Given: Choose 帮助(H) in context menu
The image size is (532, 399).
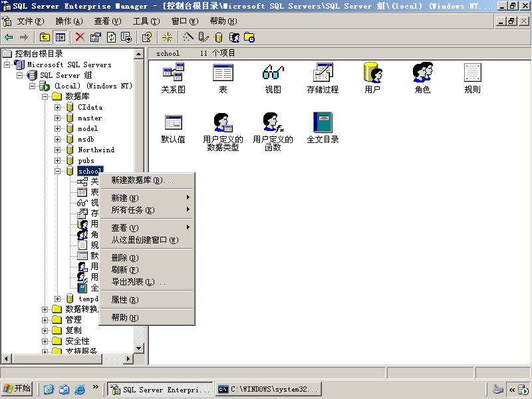Looking at the screenshot, I should click(147, 318).
